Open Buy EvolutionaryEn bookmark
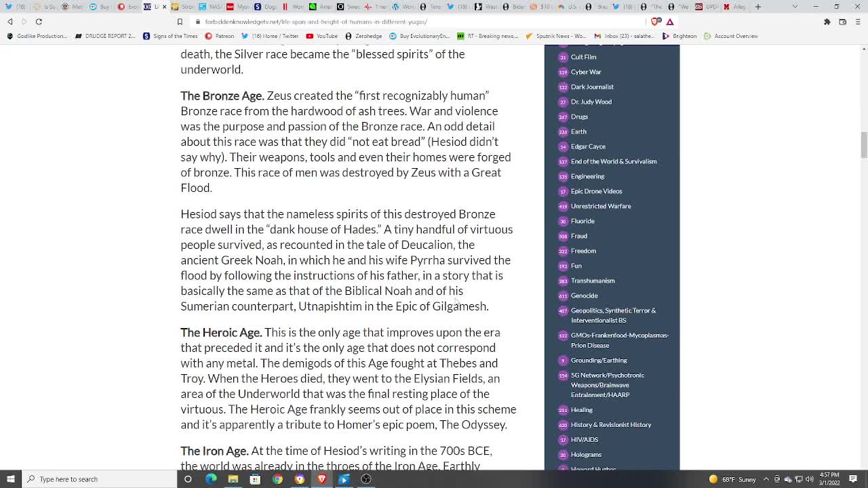This screenshot has height=488, width=868. (x=420, y=36)
